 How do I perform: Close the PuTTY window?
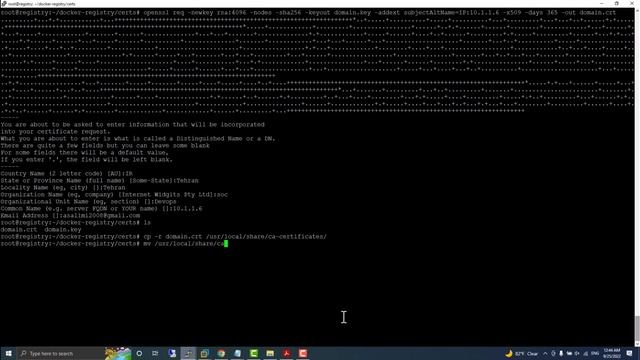tap(632, 3)
